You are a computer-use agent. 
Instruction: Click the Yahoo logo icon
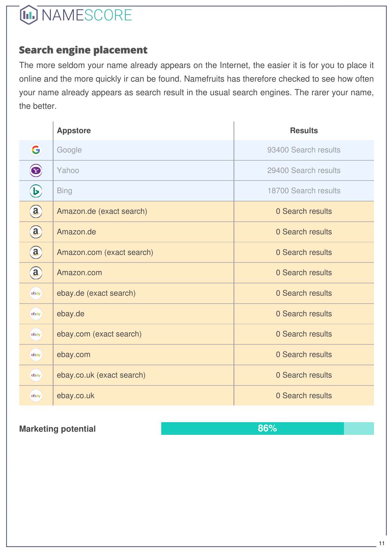(x=36, y=170)
